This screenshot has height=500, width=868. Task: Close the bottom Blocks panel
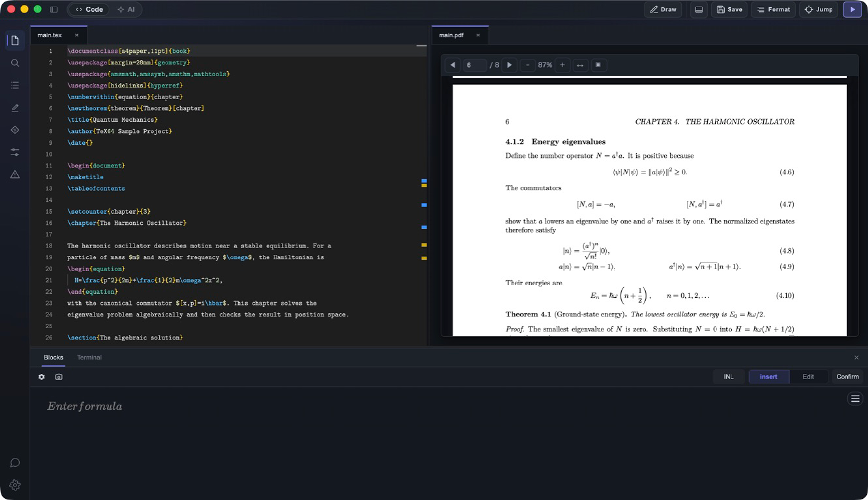click(x=856, y=357)
